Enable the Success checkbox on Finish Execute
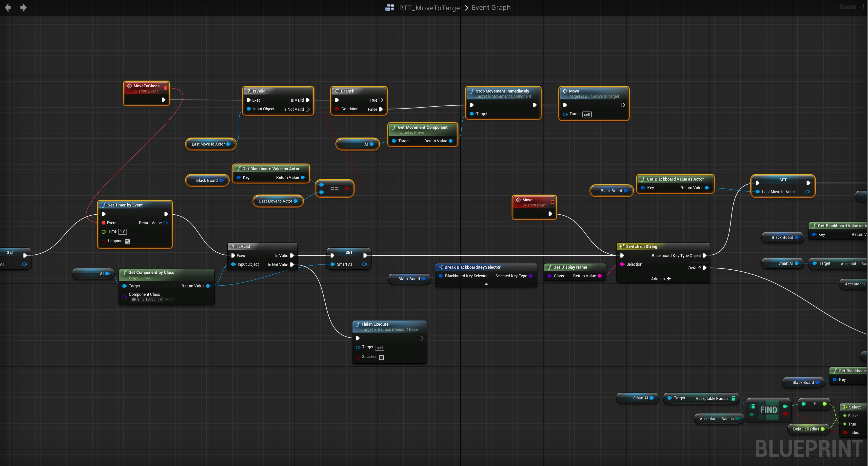The height and width of the screenshot is (466, 868). (381, 357)
